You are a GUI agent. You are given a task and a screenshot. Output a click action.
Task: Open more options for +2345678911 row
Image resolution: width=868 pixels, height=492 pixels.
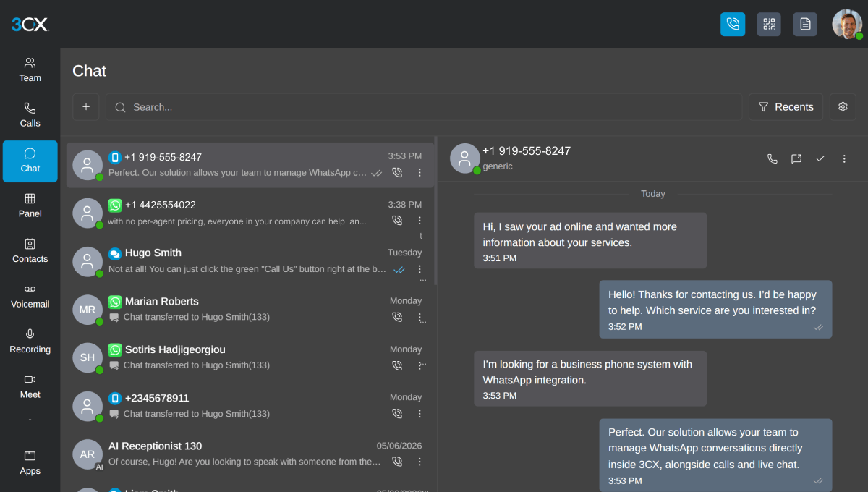coord(420,414)
